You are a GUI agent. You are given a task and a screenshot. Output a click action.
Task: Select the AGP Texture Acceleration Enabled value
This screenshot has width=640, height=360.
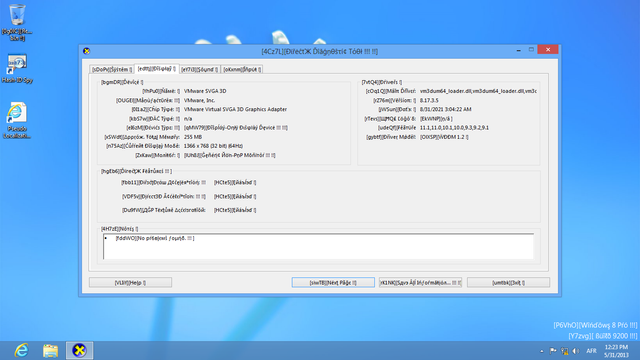pos(235,210)
